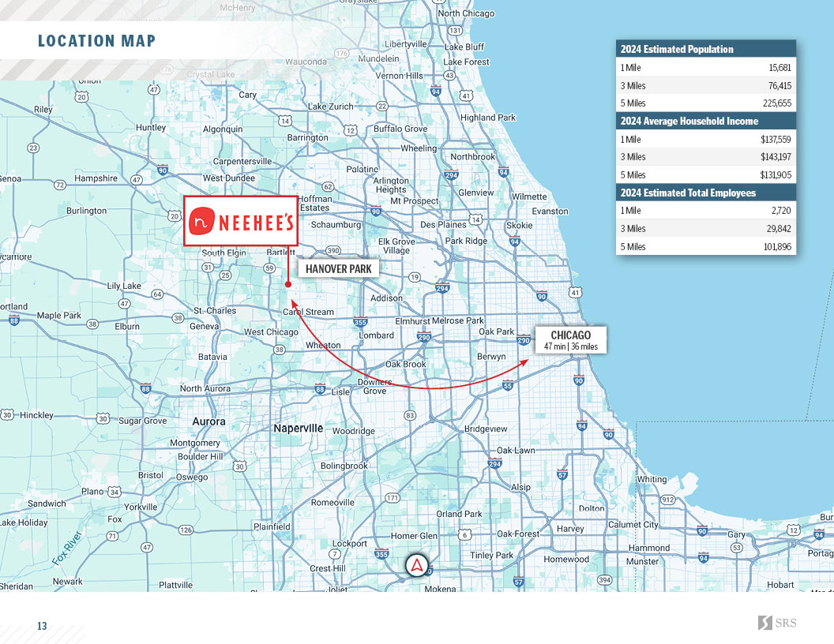Click the Route 390 highway shield
This screenshot has height=644, width=834.
(x=333, y=250)
